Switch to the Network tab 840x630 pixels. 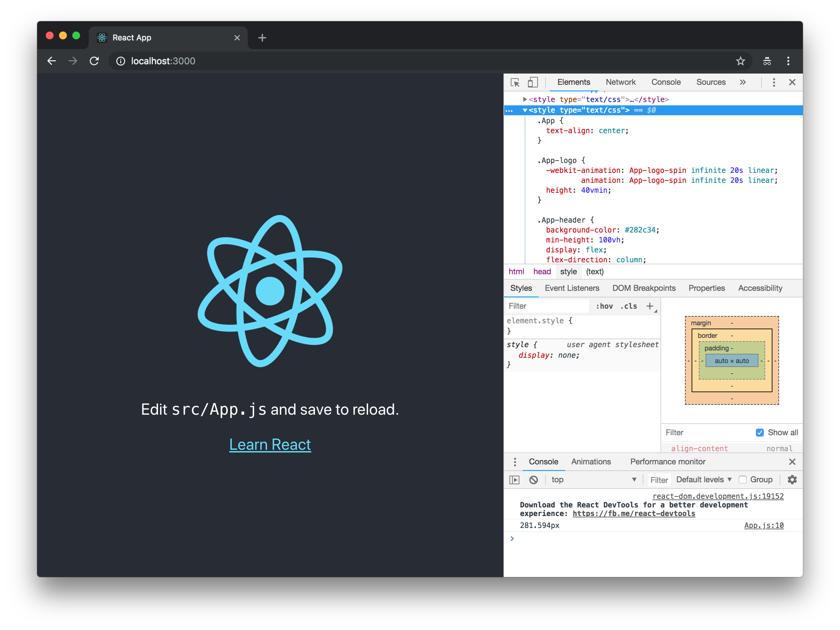click(620, 82)
